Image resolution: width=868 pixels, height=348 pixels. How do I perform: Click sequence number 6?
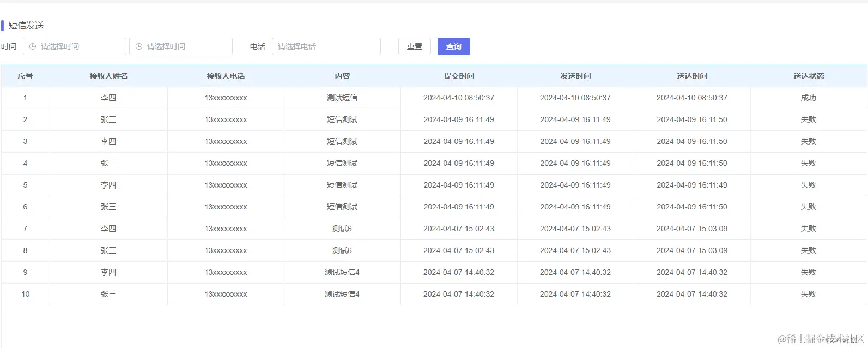tap(25, 207)
